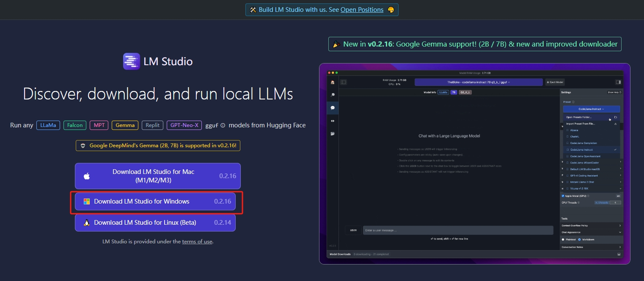
Task: Click the Apple Metal 'on' toggle
Action: click(x=618, y=196)
